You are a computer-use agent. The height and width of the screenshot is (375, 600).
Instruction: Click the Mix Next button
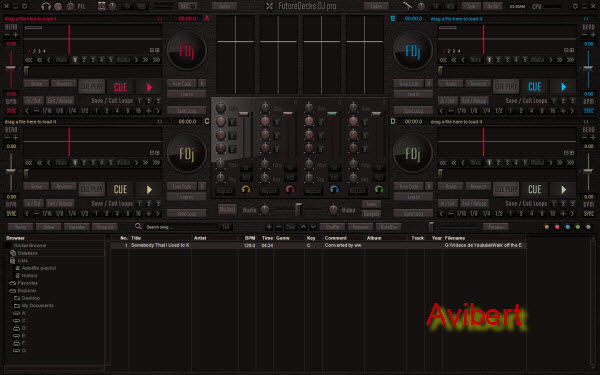point(227,209)
